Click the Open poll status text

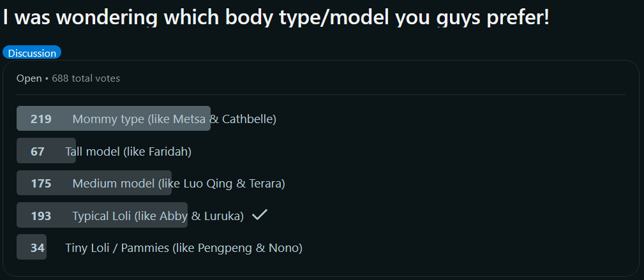tap(29, 78)
